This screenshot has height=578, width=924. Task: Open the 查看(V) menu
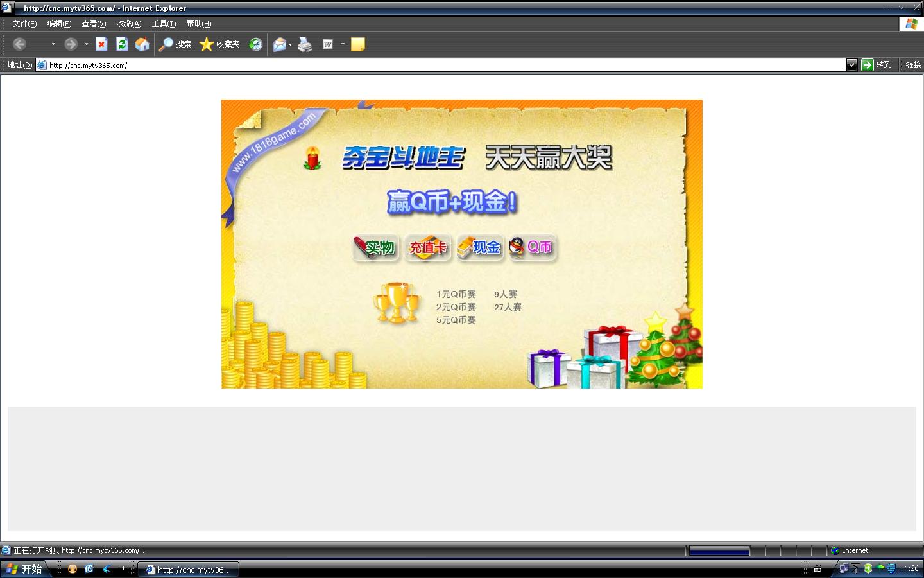click(94, 24)
